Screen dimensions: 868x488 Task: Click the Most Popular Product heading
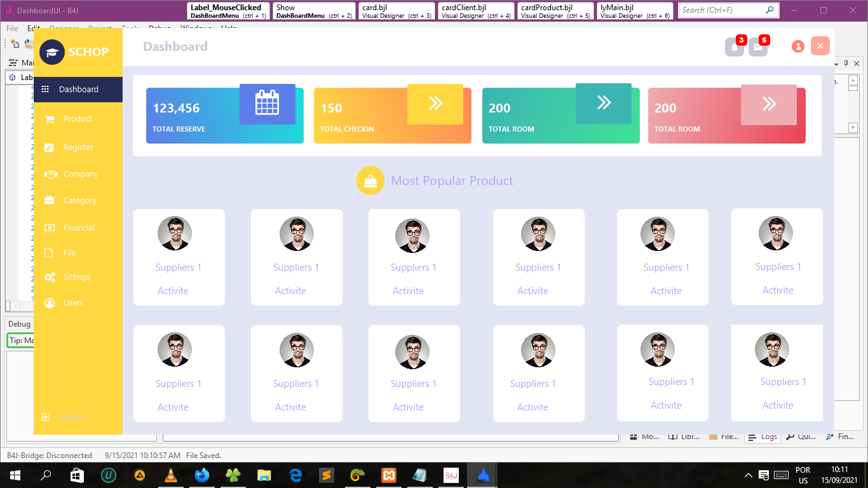coord(452,181)
